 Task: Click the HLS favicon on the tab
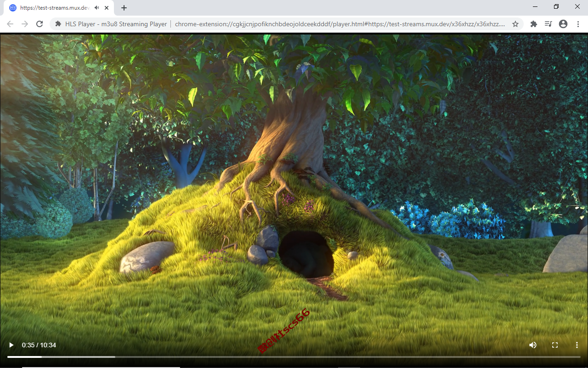(x=13, y=8)
